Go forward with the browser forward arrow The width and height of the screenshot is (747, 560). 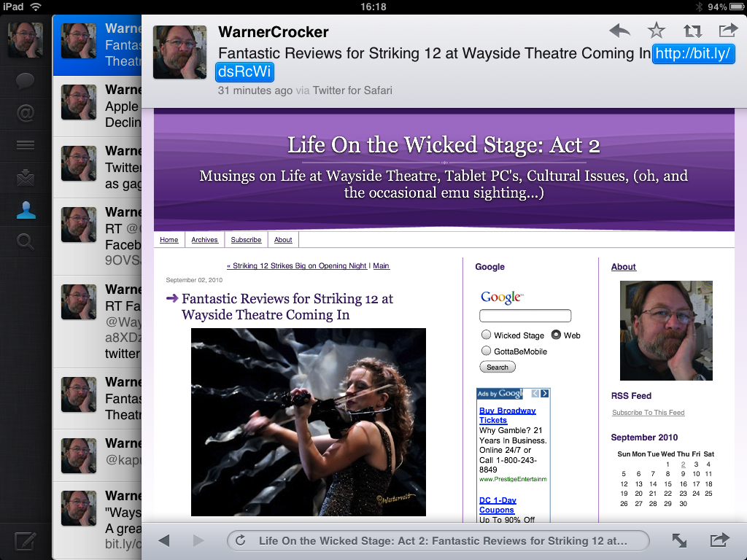pyautogui.click(x=198, y=540)
